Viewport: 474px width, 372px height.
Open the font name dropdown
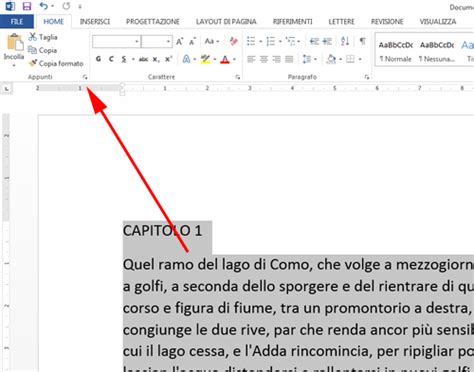coord(137,42)
